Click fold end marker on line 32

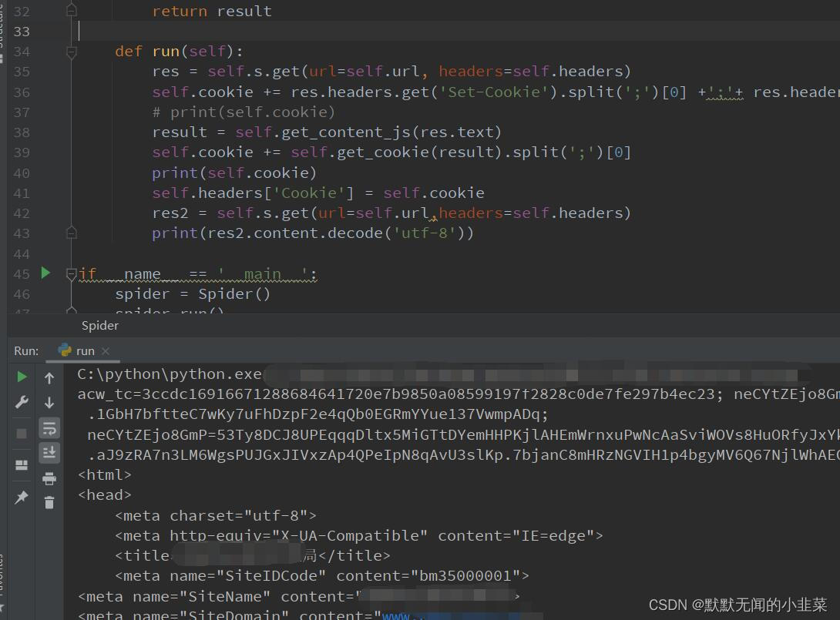pyautogui.click(x=71, y=10)
